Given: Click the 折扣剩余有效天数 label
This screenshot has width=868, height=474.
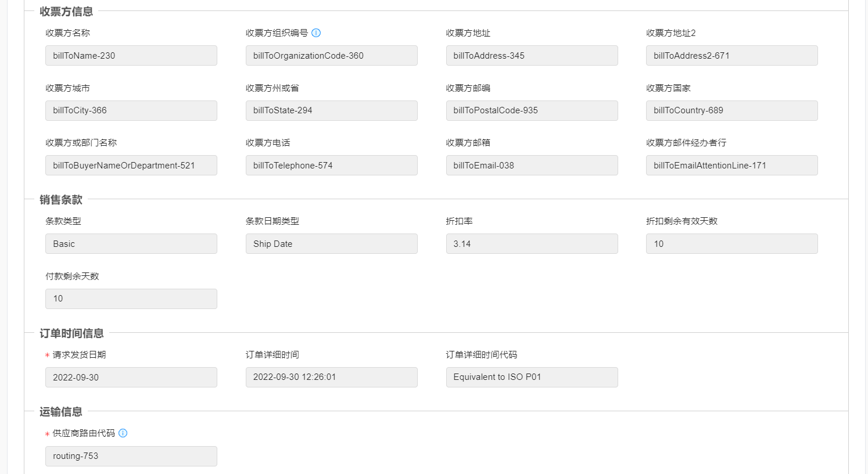Looking at the screenshot, I should click(682, 221).
